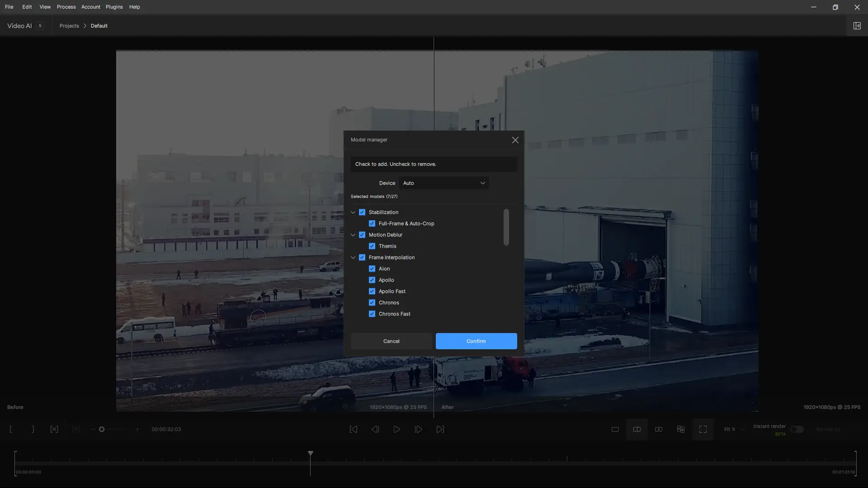Click the timeline zoom slider handle
Viewport: 868px width, 488px height.
[x=102, y=429]
